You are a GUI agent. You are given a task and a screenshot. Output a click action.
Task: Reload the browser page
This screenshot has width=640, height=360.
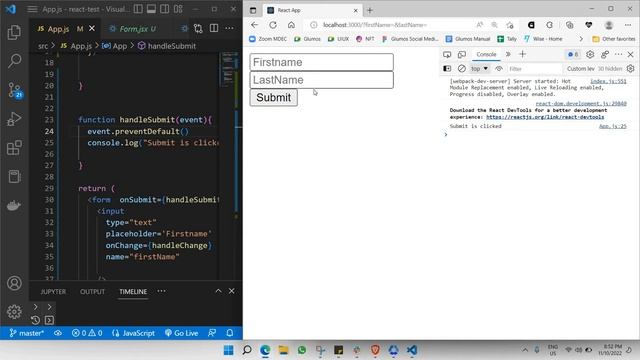click(273, 25)
